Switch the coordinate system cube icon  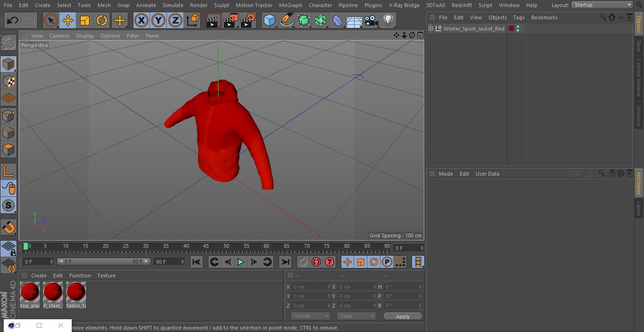coord(193,21)
